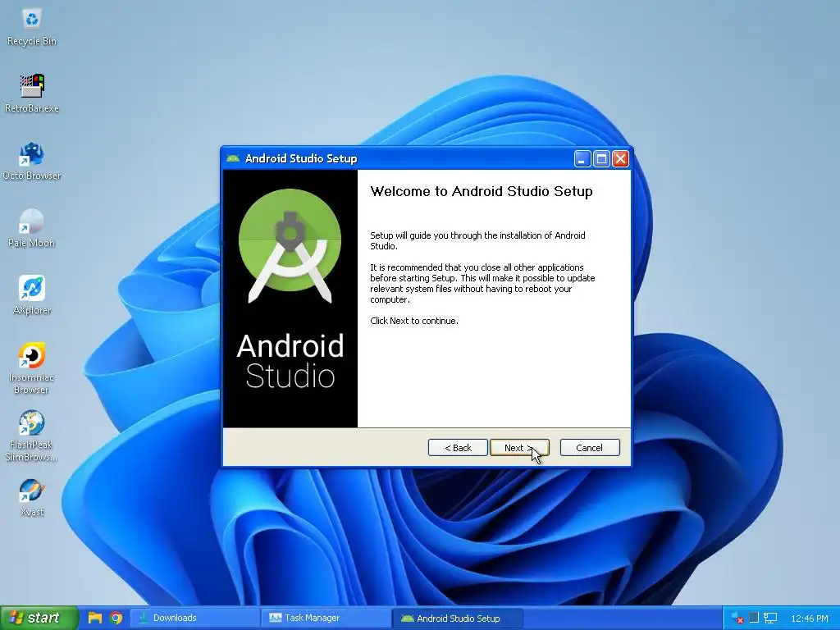Click the Task Manager CPU meter tray icon
Viewport: 840px width, 630px height.
point(754,618)
